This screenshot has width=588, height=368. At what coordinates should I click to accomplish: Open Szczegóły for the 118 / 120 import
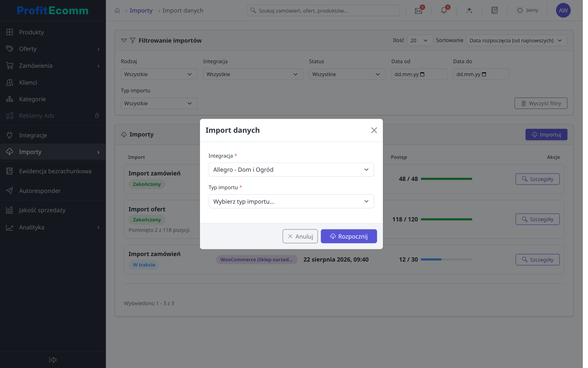pyautogui.click(x=537, y=219)
